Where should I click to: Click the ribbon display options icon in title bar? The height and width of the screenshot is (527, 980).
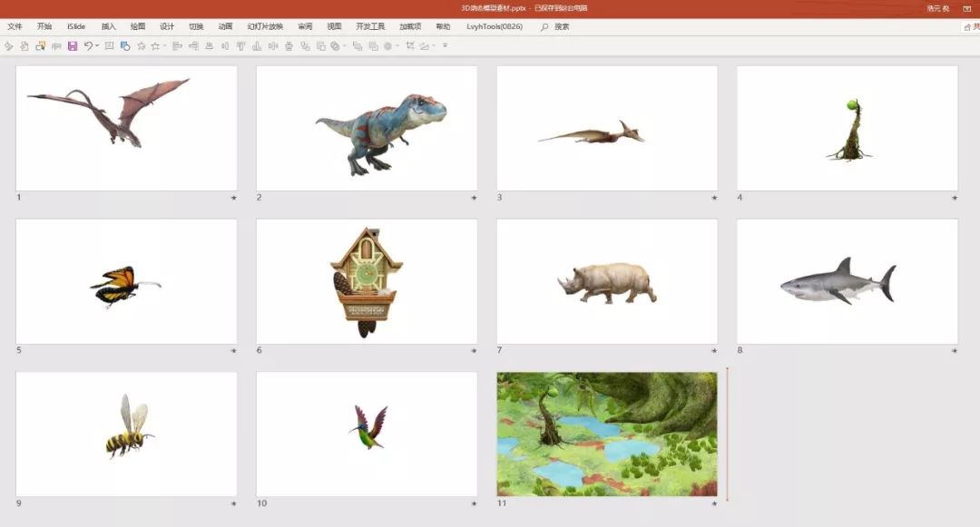(967, 8)
